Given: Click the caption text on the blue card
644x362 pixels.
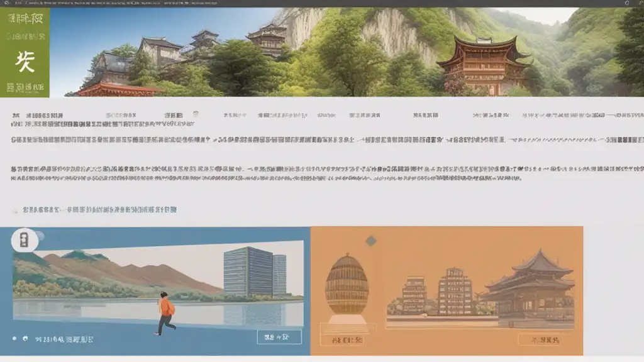Looking at the screenshot, I should tap(64, 339).
